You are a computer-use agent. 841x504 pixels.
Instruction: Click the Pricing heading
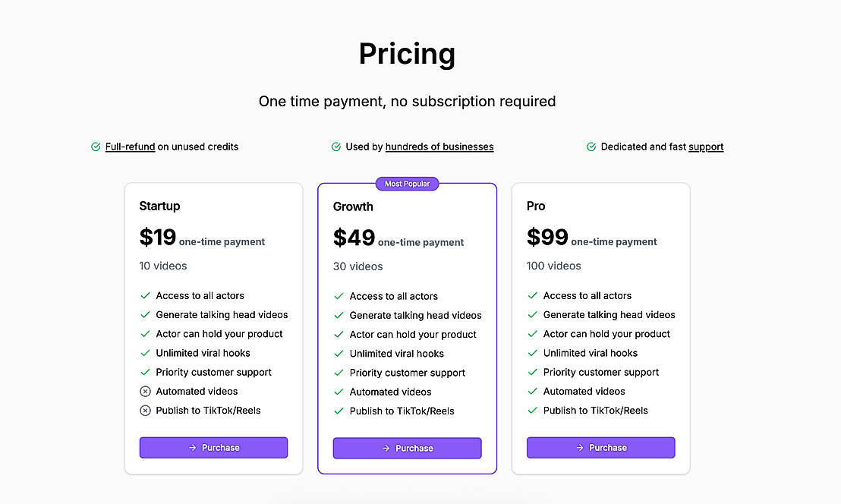coord(407,54)
